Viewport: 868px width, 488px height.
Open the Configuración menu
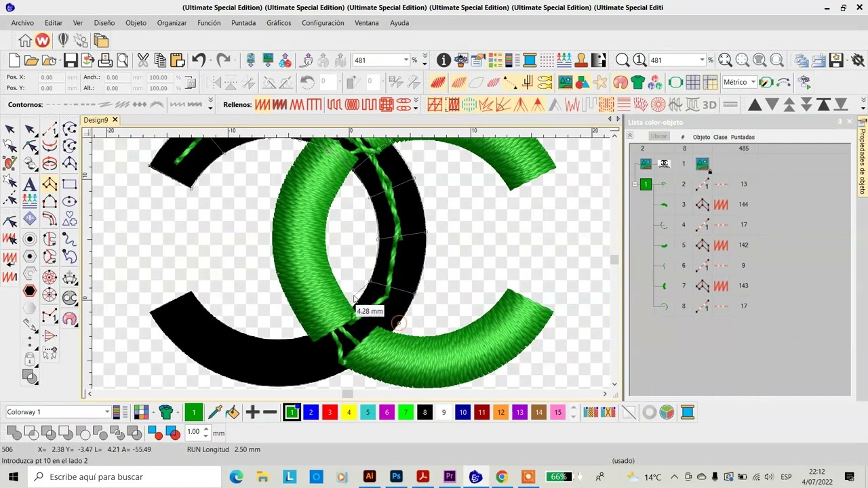click(x=323, y=22)
